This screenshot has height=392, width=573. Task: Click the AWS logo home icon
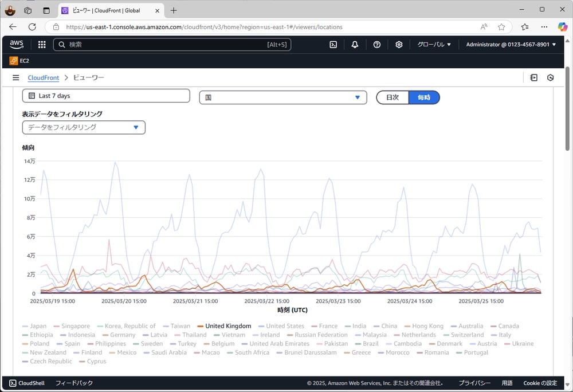pyautogui.click(x=17, y=45)
